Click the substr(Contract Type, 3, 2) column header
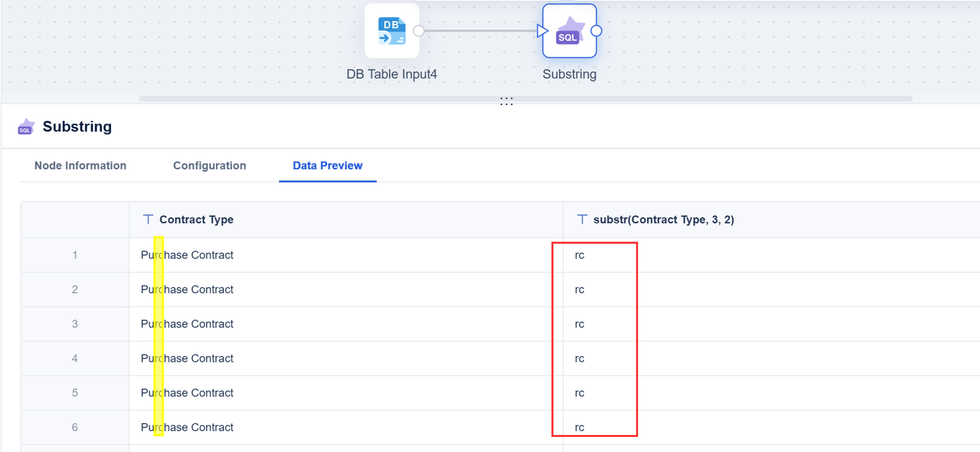980x452 pixels. tap(663, 219)
